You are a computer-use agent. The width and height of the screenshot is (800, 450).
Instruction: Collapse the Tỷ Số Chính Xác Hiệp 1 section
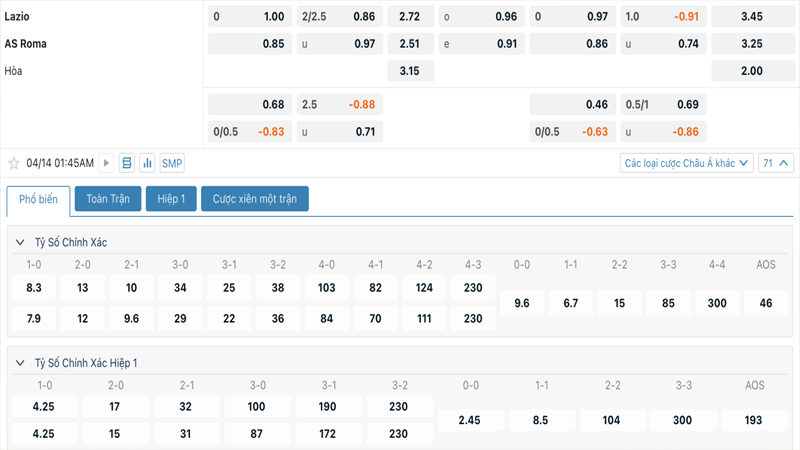[x=20, y=363]
